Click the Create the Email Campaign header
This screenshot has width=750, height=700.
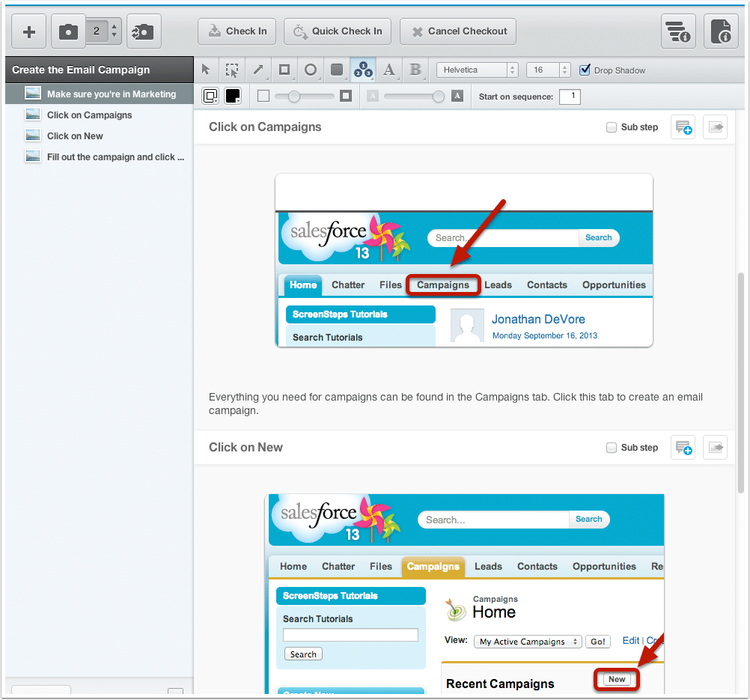(x=100, y=70)
